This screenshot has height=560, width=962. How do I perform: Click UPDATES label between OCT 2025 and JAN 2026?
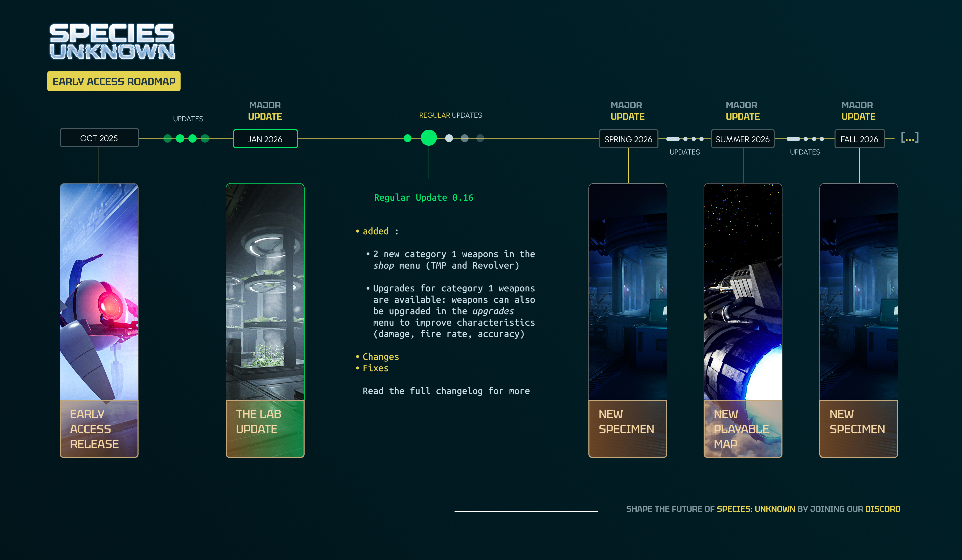188,119
